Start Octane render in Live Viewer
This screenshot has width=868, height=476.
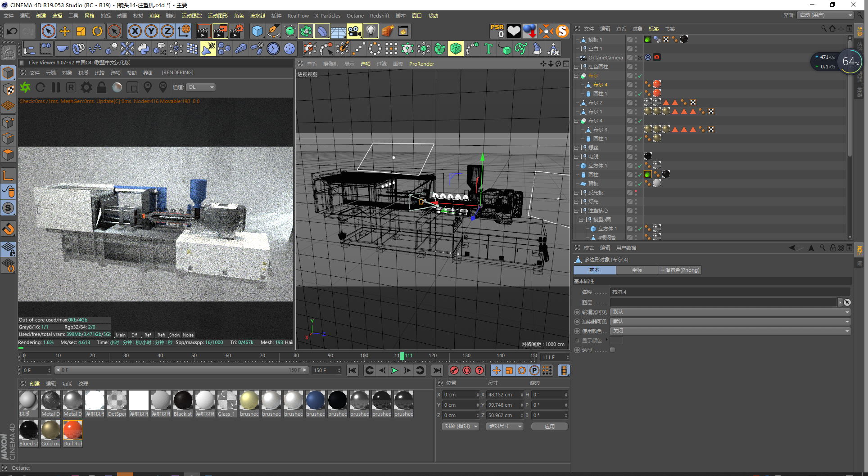[x=25, y=87]
